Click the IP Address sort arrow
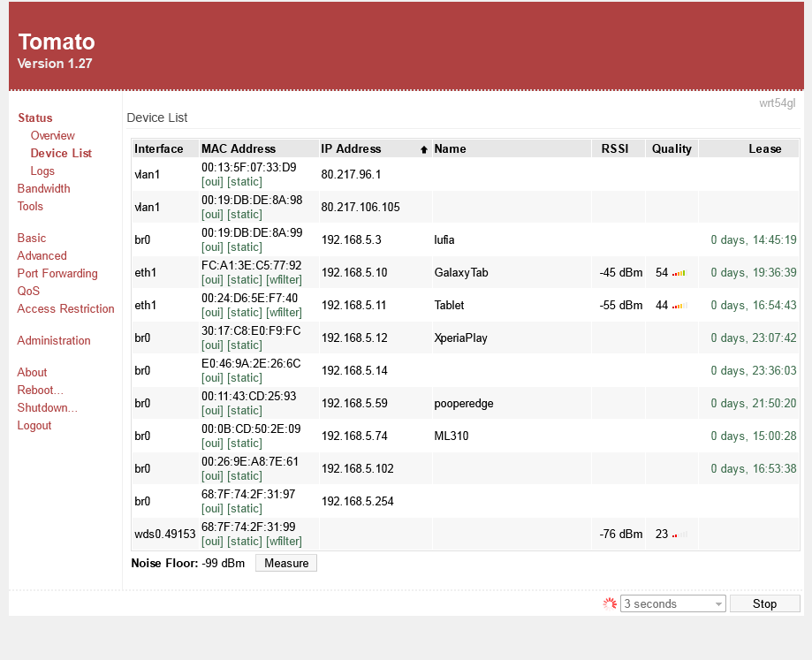The width and height of the screenshot is (812, 660). click(x=424, y=149)
